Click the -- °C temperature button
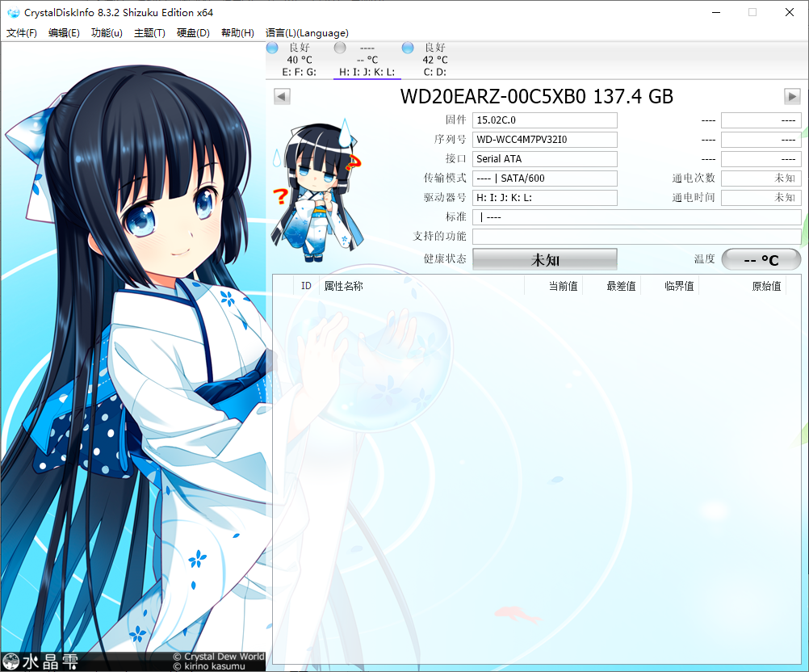This screenshot has height=672, width=809. tap(761, 259)
